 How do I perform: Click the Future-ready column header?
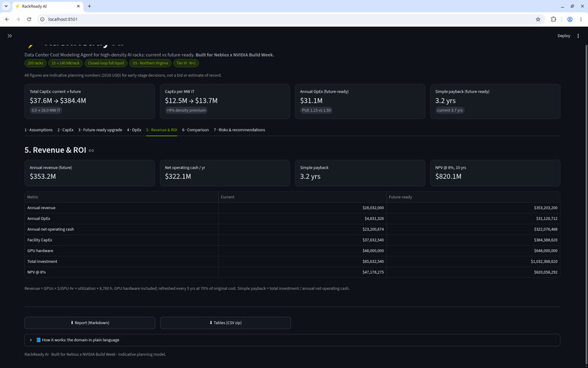(473, 197)
